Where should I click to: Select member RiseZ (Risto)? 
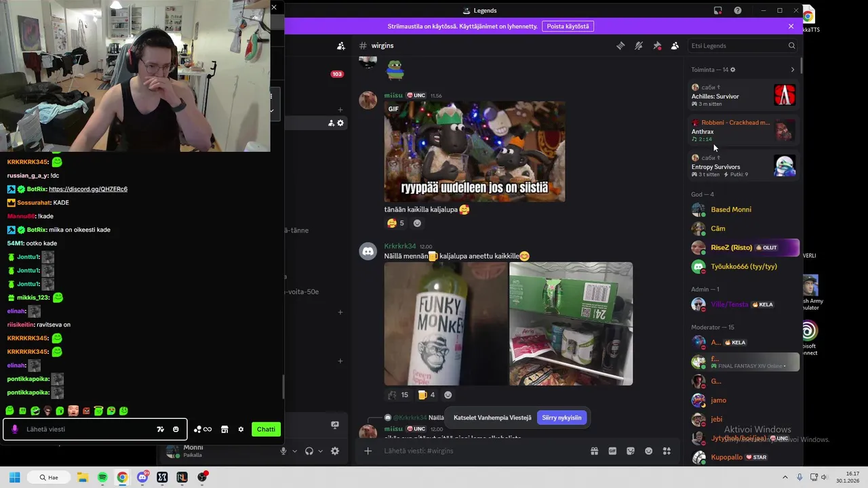point(743,247)
